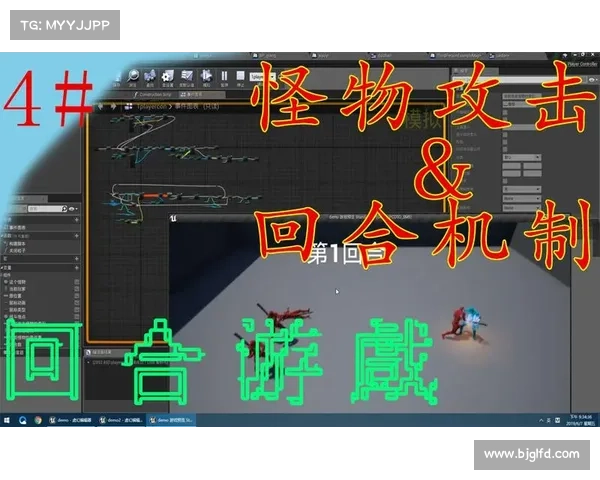Image resolution: width=600 pixels, height=480 pixels.
Task: Toggle visibility of fifth variable in list
Action: coord(77,310)
